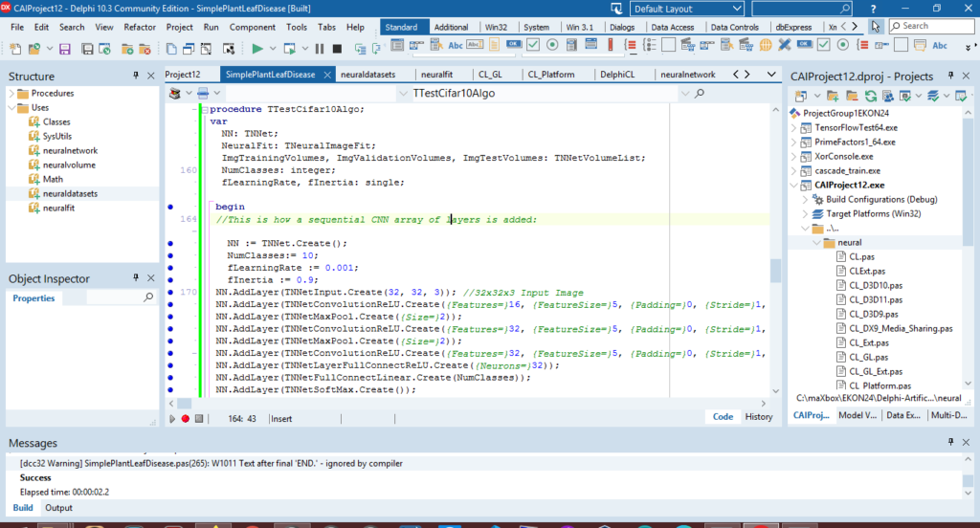
Task: Click the red macro record button below the editor
Action: 186,418
